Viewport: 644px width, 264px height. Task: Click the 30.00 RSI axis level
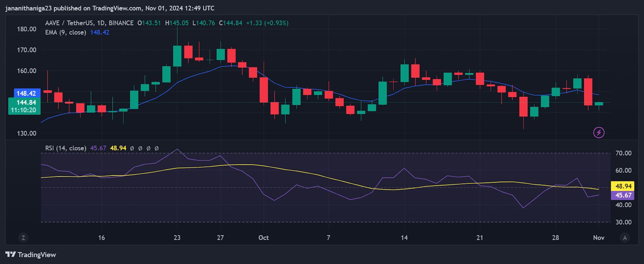[x=623, y=222]
